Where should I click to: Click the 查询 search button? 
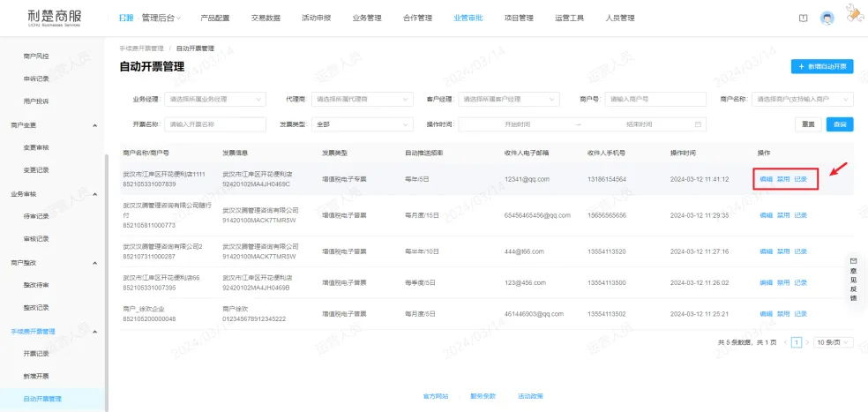pos(840,124)
